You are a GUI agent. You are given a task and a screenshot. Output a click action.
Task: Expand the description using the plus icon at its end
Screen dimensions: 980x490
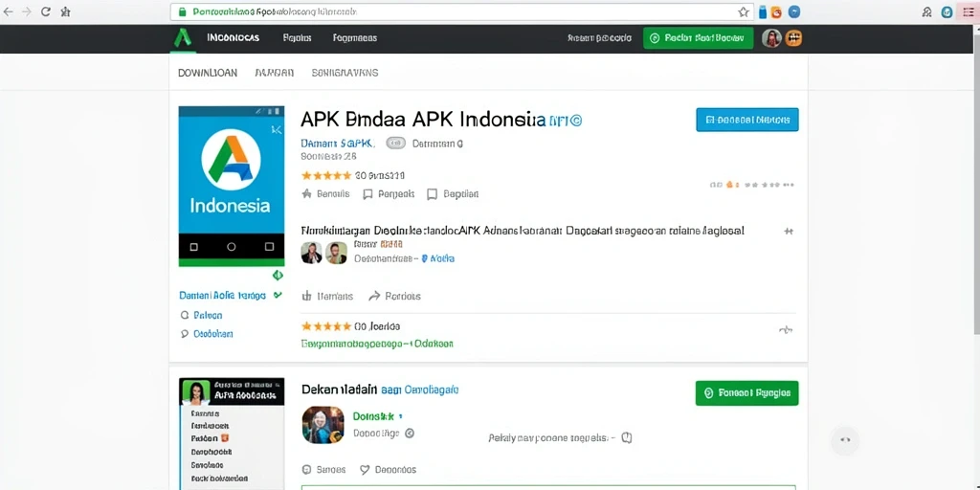[789, 232]
